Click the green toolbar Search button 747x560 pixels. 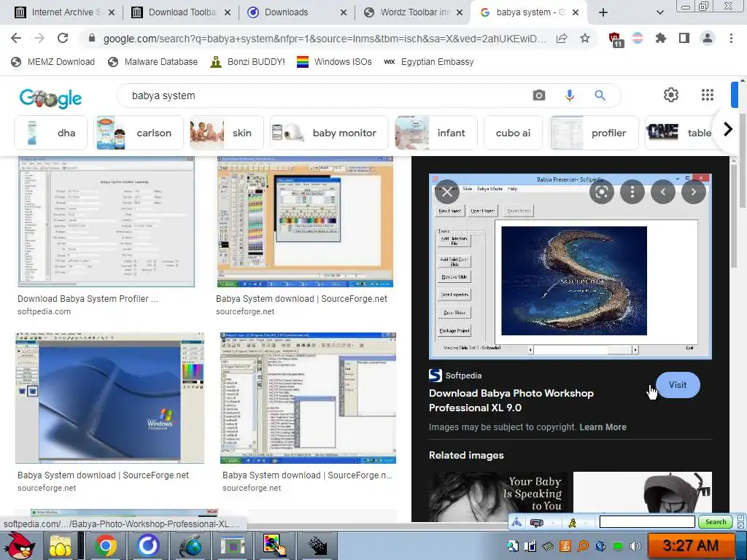(716, 522)
